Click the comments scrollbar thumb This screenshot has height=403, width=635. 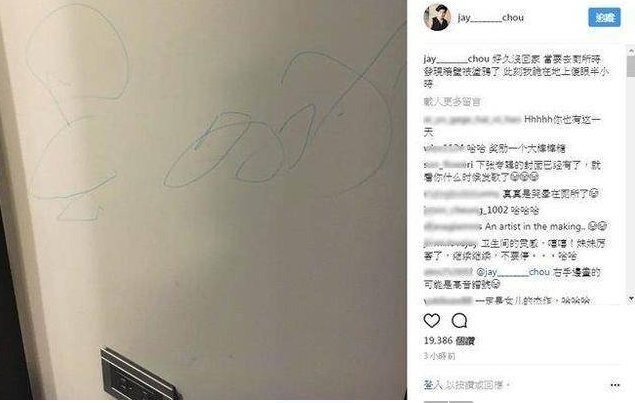631,66
